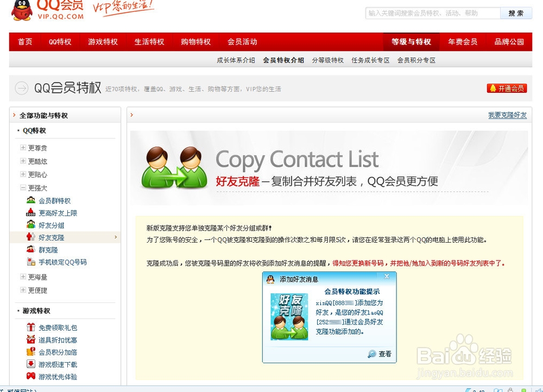Image resolution: width=543 pixels, height=392 pixels.
Task: Open the 会员活动 nav tab
Action: [242, 42]
